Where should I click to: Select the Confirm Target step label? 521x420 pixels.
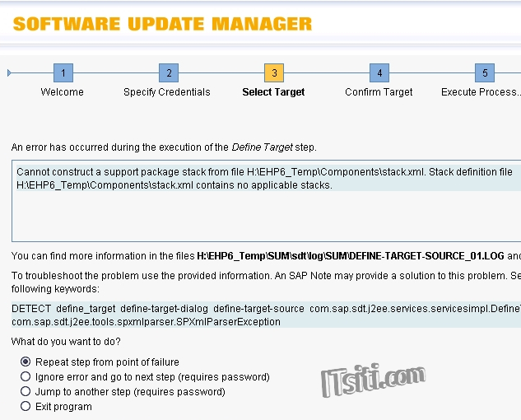click(x=379, y=92)
